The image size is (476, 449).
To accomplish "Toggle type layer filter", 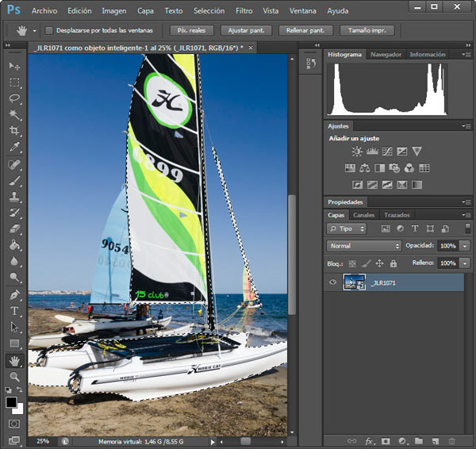I will pos(415,228).
